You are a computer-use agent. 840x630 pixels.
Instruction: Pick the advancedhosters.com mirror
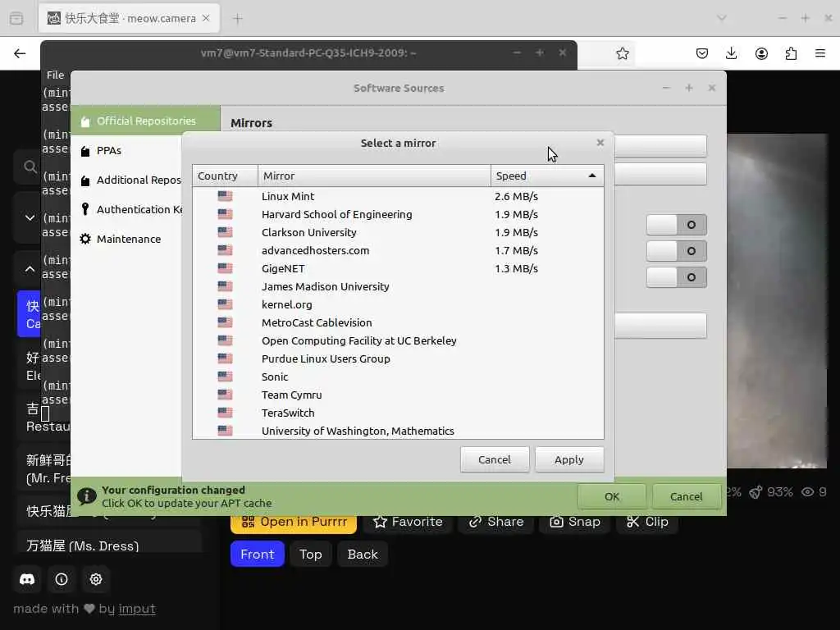(x=398, y=250)
